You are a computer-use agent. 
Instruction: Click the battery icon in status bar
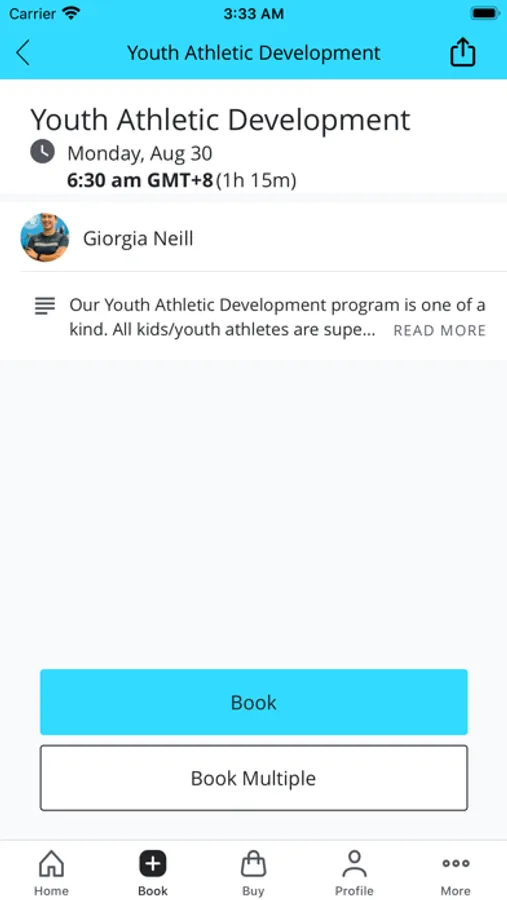[485, 14]
